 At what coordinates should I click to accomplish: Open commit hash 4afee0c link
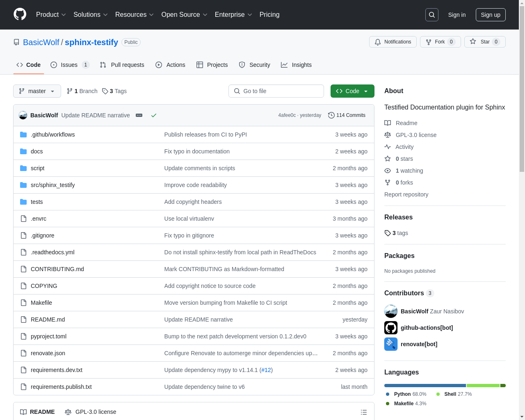click(287, 115)
